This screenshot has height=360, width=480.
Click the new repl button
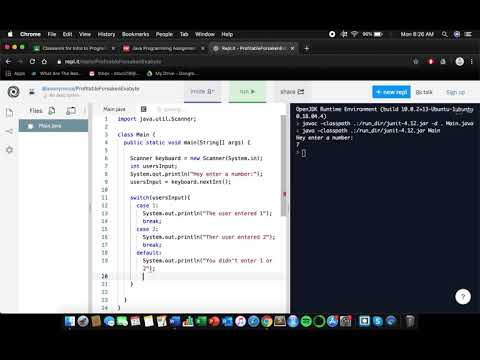click(391, 92)
